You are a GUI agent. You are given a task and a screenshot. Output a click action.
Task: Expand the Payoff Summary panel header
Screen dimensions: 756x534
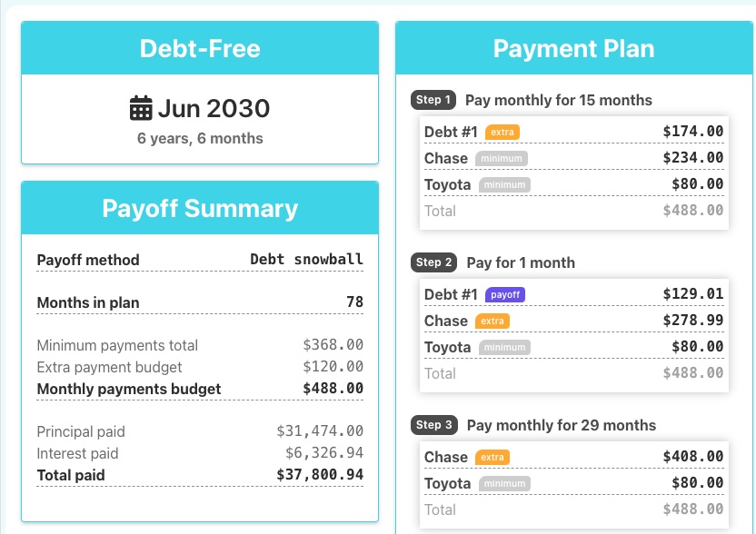point(200,208)
